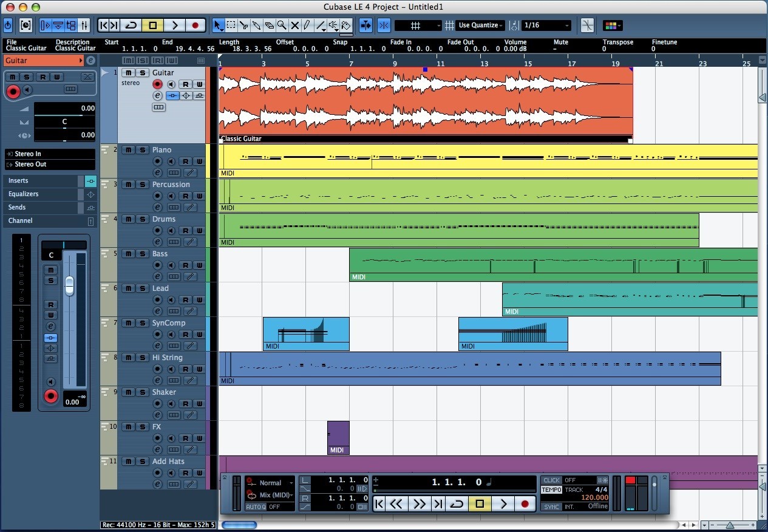Click the TEMPO track button
The height and width of the screenshot is (532, 768).
tap(551, 489)
